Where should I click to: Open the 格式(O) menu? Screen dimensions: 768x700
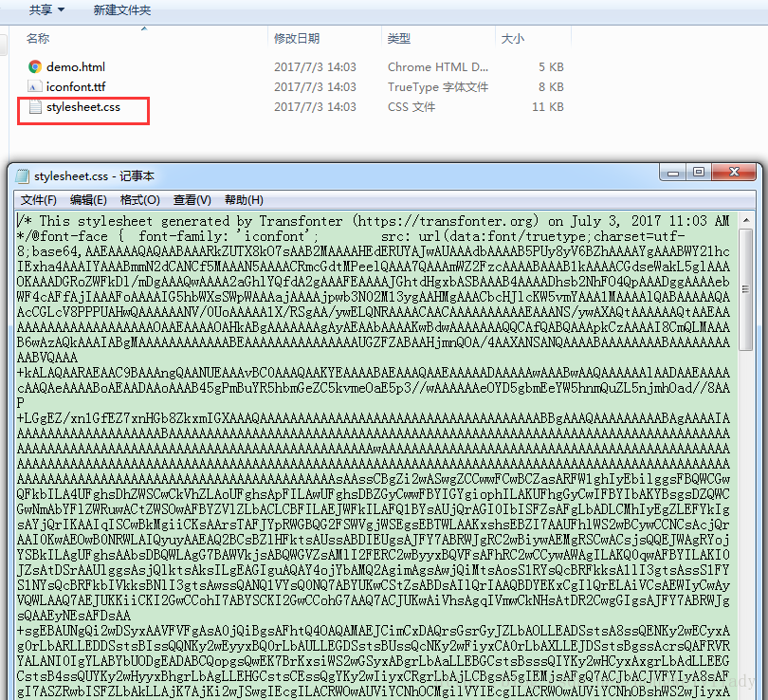click(x=140, y=200)
